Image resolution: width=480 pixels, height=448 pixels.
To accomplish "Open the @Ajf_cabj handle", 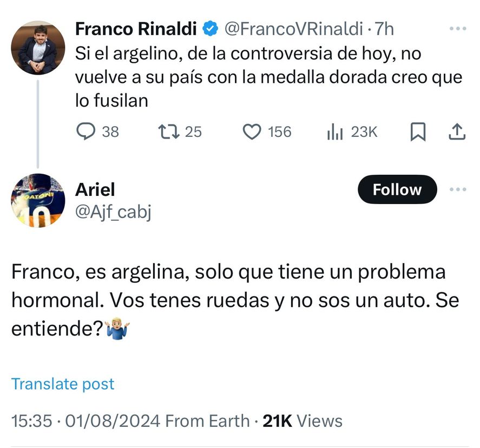I will point(113,213).
